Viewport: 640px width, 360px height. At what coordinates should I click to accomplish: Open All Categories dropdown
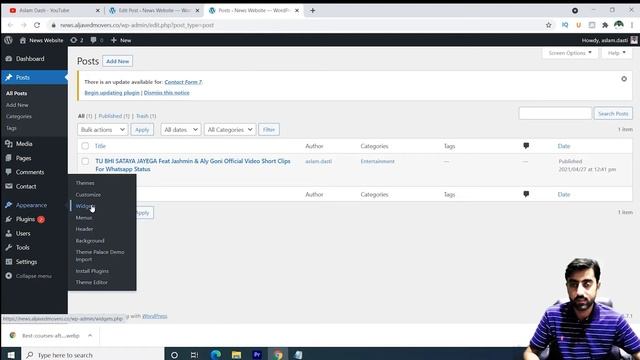pyautogui.click(x=230, y=129)
